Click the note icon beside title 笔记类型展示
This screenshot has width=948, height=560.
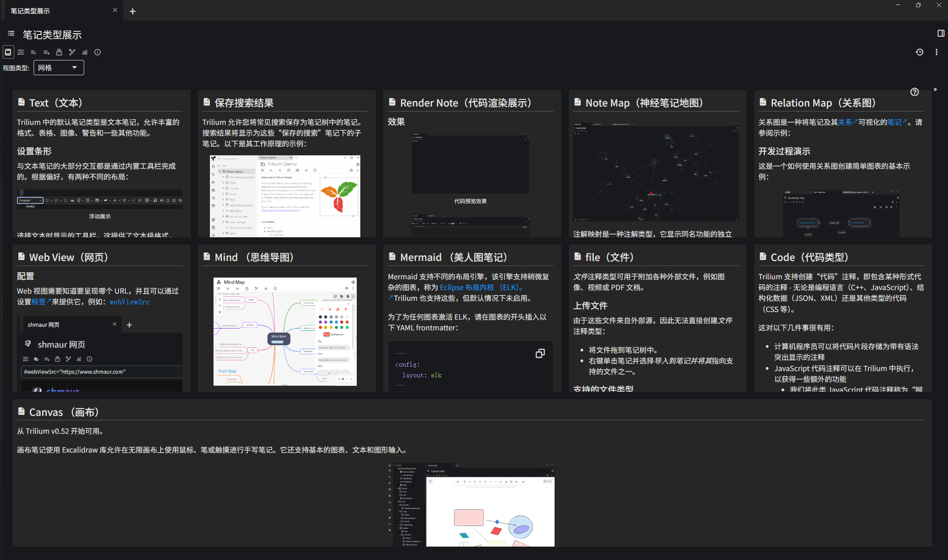[11, 34]
